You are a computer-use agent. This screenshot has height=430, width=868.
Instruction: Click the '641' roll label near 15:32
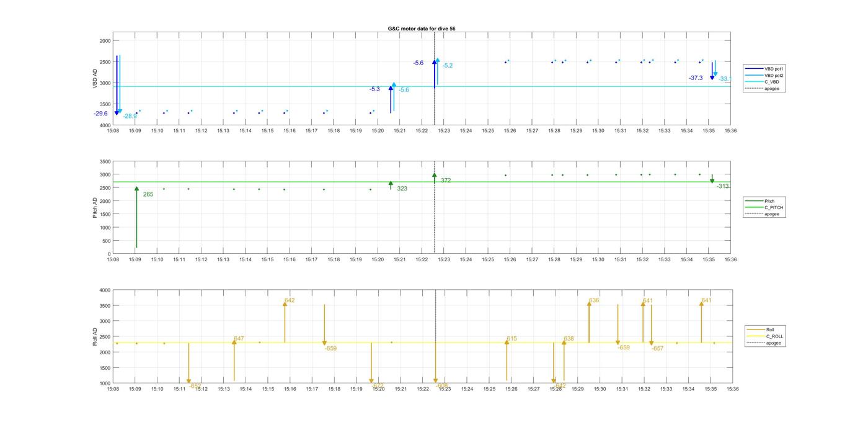pyautogui.click(x=648, y=301)
